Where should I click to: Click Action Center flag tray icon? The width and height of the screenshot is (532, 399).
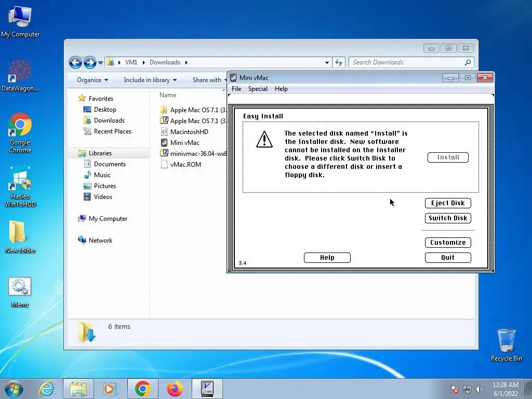pos(454,389)
